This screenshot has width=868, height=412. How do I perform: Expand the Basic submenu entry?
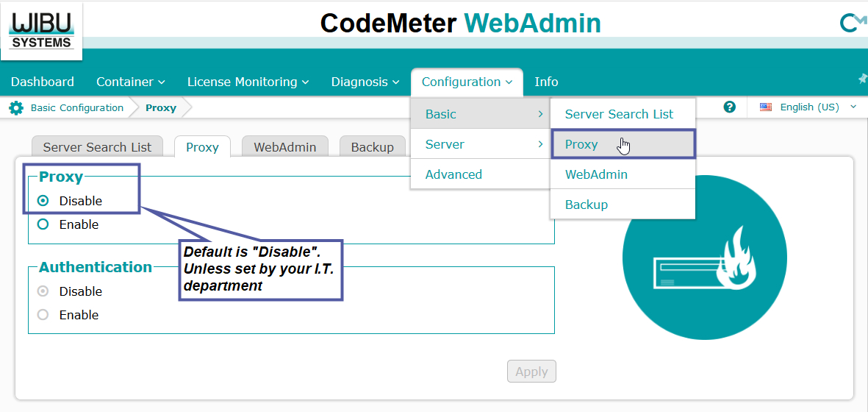pos(480,114)
